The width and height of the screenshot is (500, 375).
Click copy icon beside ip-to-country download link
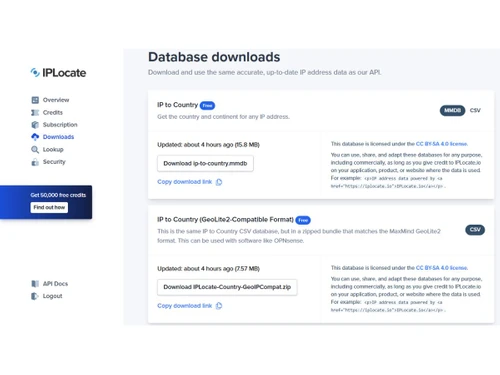tap(219, 182)
